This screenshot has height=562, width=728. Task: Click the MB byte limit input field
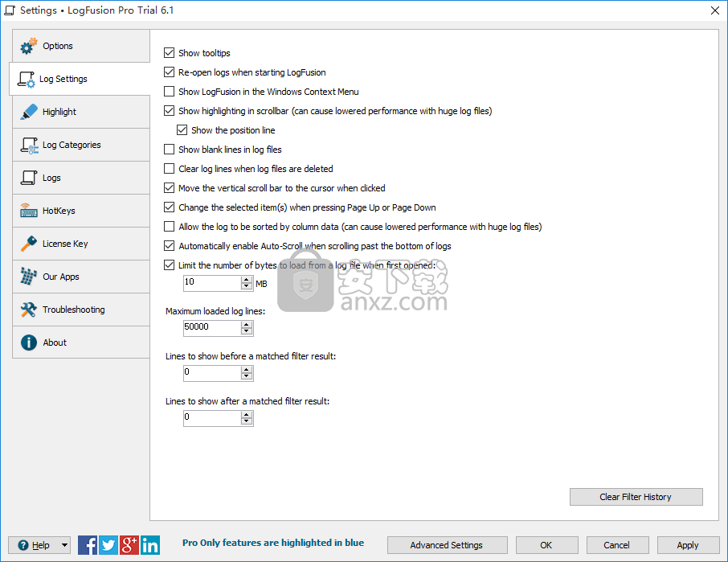212,283
